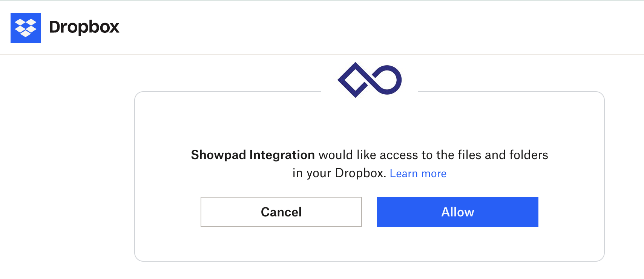The image size is (644, 279).
Task: Click the white header bar beside Dropbox
Action: tap(377, 28)
